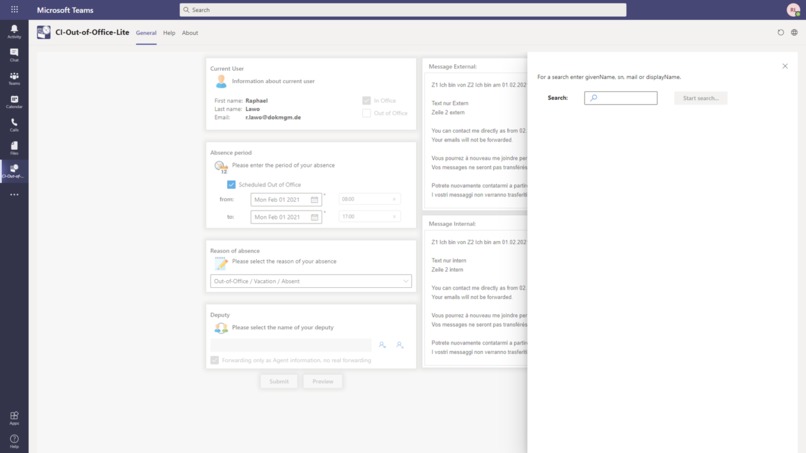Click the CI-Out-of-Office-Lite app logo
This screenshot has width=806, height=453.
44,32
